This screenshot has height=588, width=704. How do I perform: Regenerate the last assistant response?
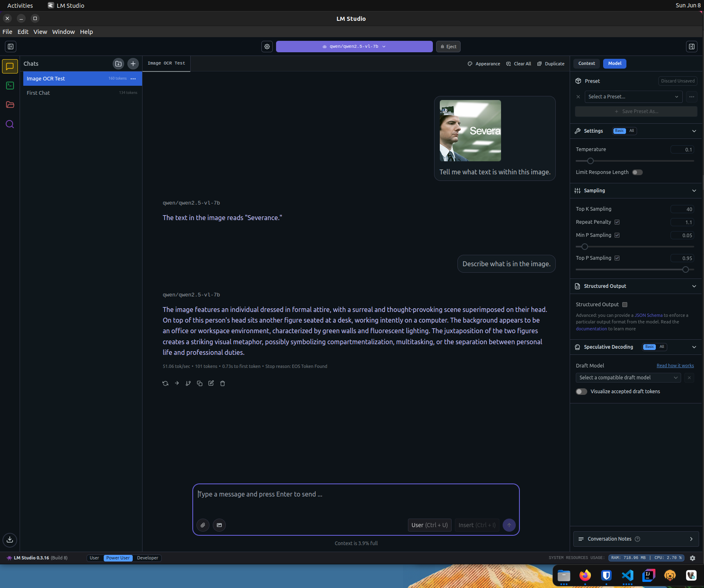[x=165, y=383]
